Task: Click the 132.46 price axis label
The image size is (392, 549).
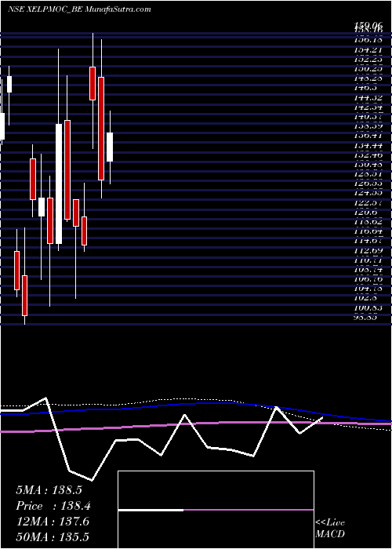Action: pos(368,155)
